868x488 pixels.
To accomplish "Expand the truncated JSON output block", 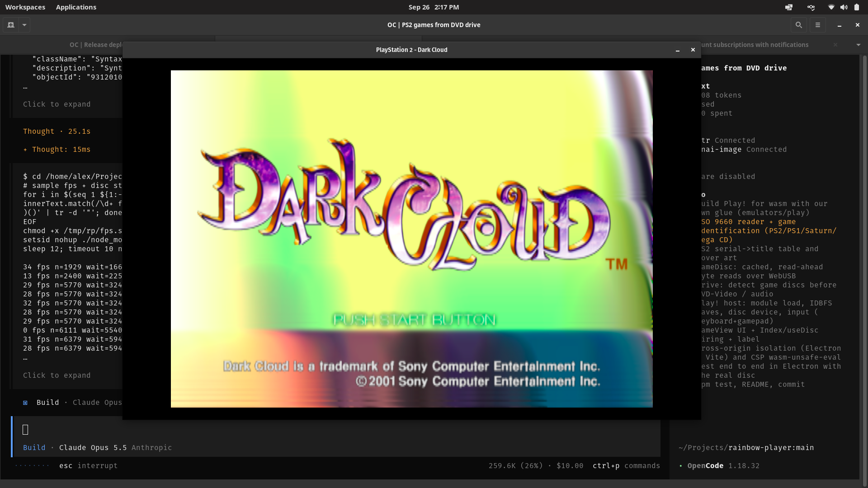I will (x=57, y=104).
